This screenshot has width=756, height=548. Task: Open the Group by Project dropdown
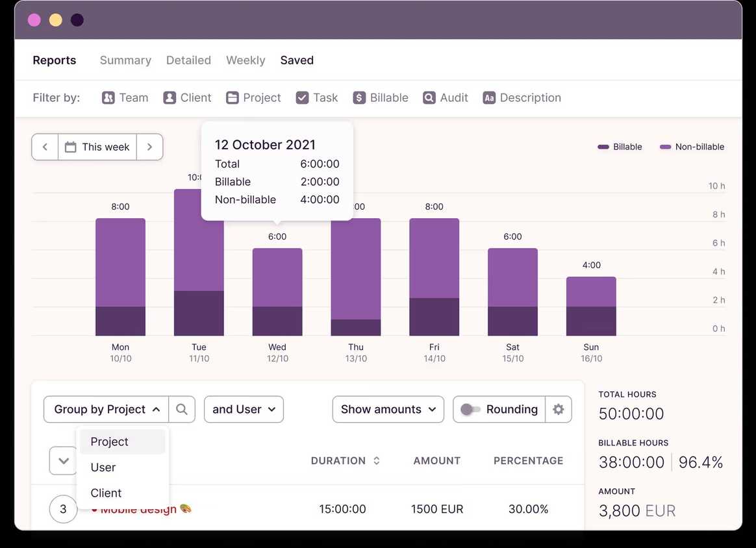pyautogui.click(x=106, y=409)
